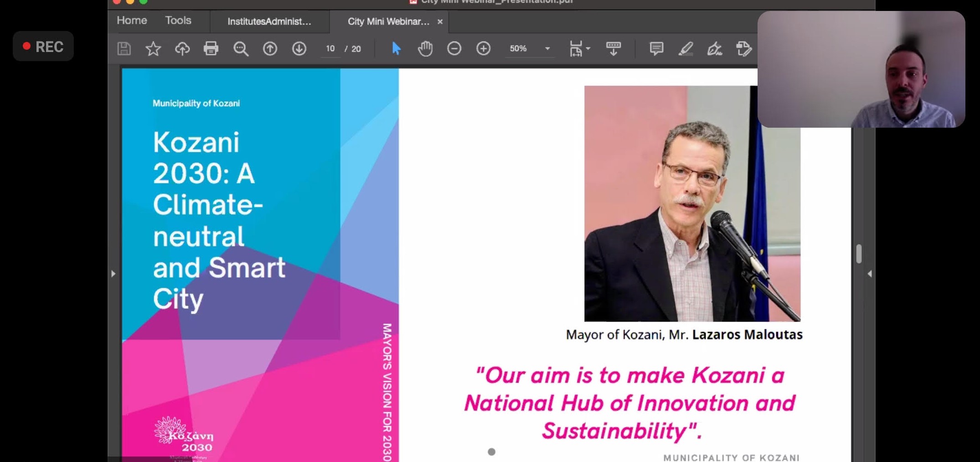This screenshot has height=462, width=980.
Task: Zoom out with the minus icon
Action: point(454,48)
